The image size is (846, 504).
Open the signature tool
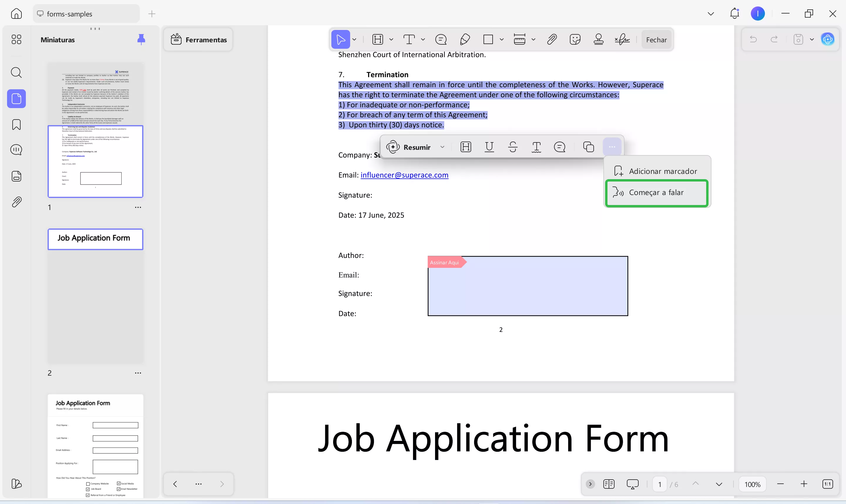(x=622, y=40)
